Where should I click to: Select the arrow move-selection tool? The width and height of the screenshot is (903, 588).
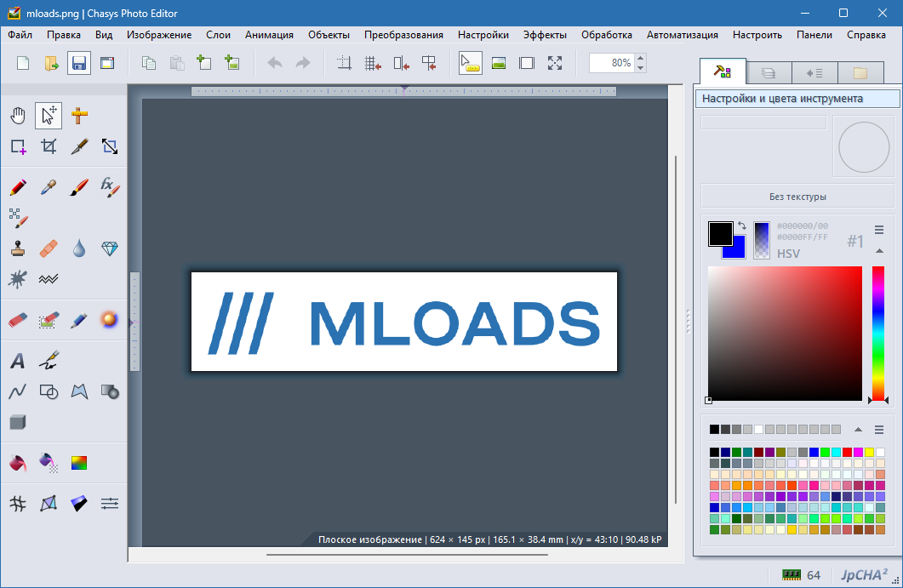(49, 116)
